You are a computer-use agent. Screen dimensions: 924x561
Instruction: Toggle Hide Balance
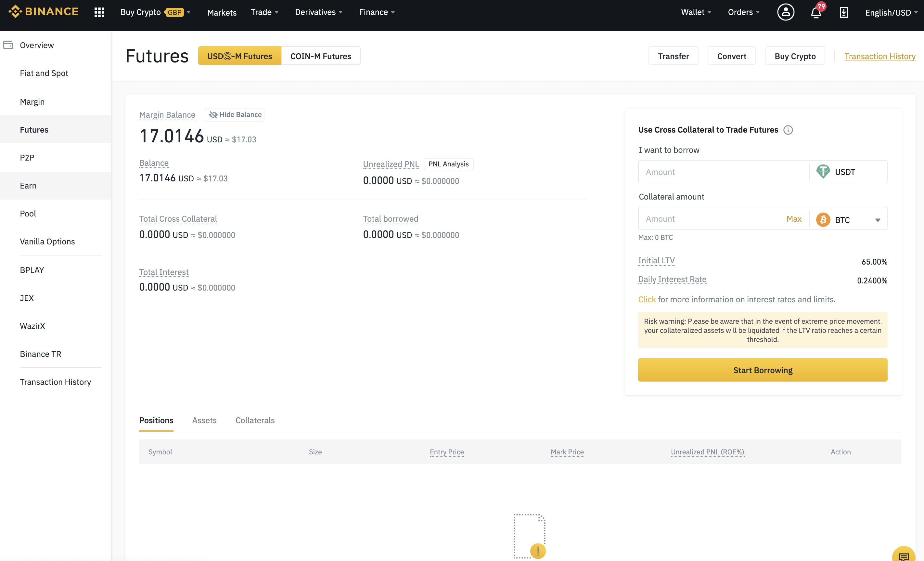[x=235, y=114]
